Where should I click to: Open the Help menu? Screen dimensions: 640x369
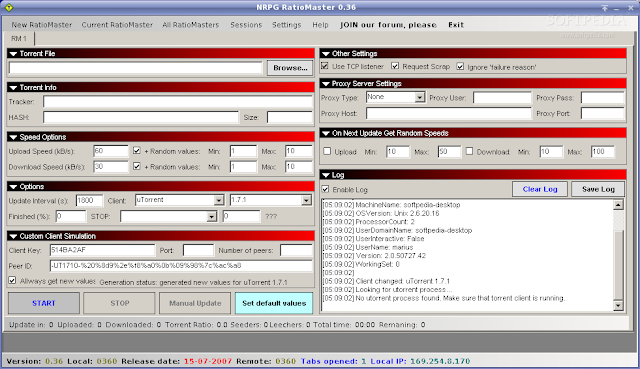(320, 25)
